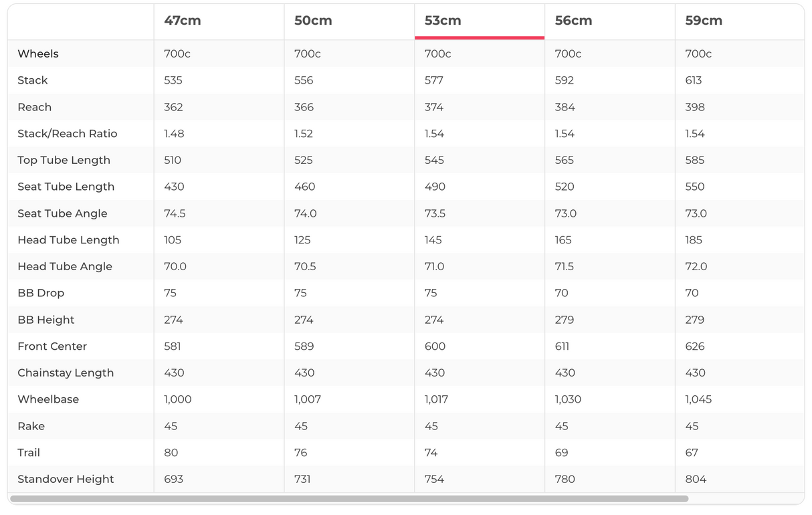Choose the 59cm size column header
Viewport: 812px width, 515px height.
(704, 21)
